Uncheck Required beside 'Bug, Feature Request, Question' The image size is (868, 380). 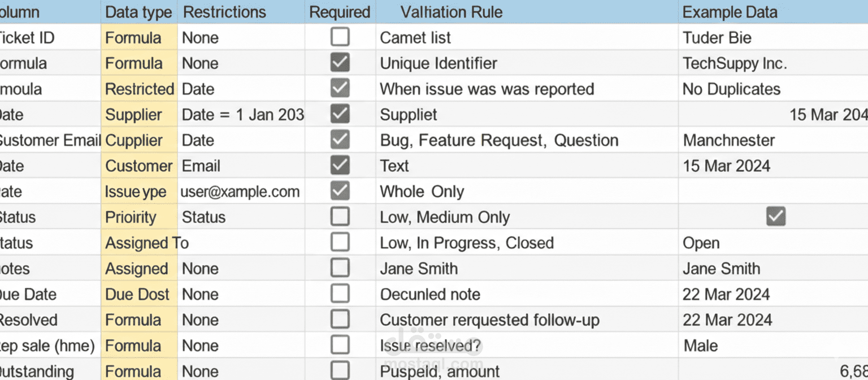coord(340,140)
